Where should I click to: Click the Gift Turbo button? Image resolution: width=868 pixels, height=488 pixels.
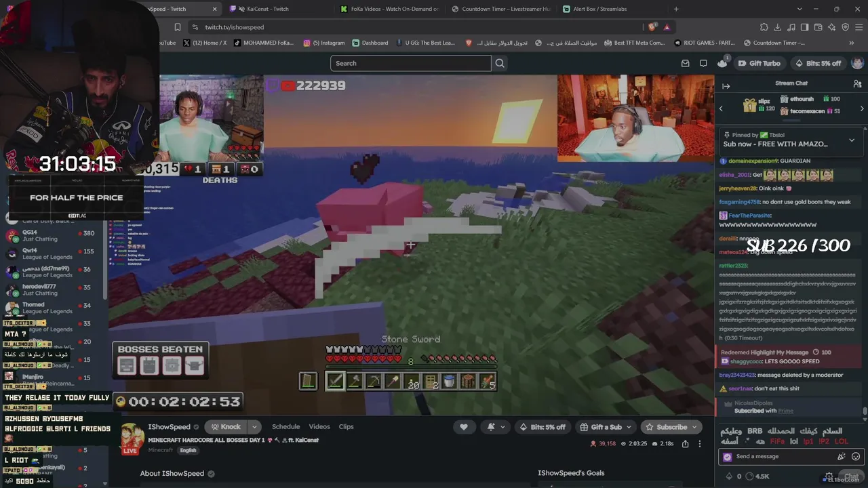pyautogui.click(x=759, y=63)
